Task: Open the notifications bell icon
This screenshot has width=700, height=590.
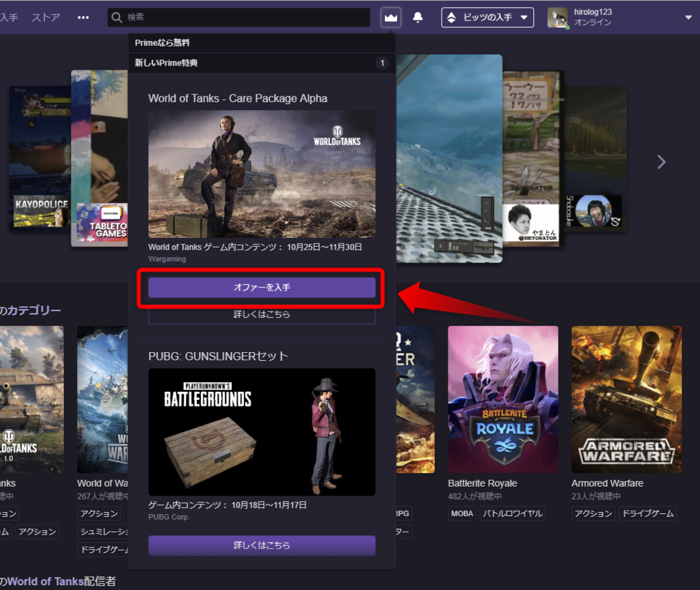Action: click(418, 17)
